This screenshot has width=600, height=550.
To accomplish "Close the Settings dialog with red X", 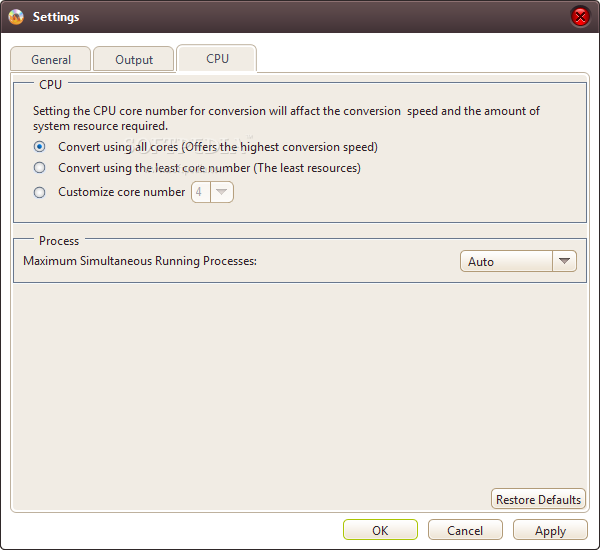I will [x=580, y=17].
